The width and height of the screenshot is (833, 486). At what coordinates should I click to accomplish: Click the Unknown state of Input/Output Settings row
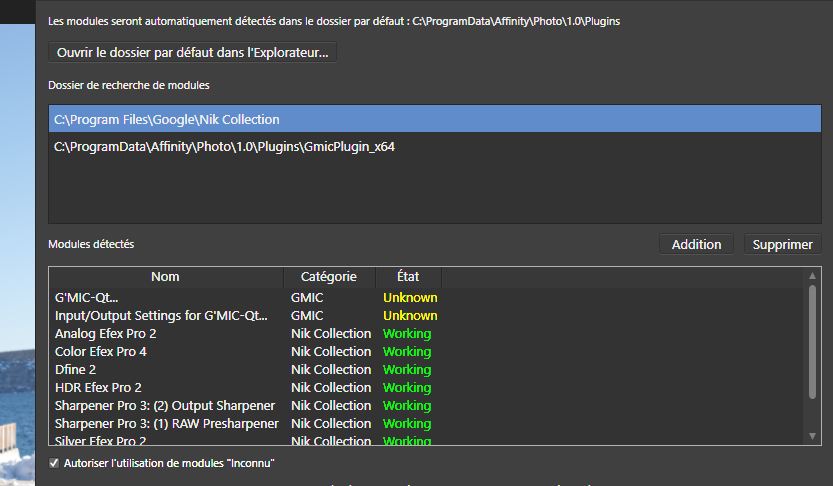[x=410, y=316]
